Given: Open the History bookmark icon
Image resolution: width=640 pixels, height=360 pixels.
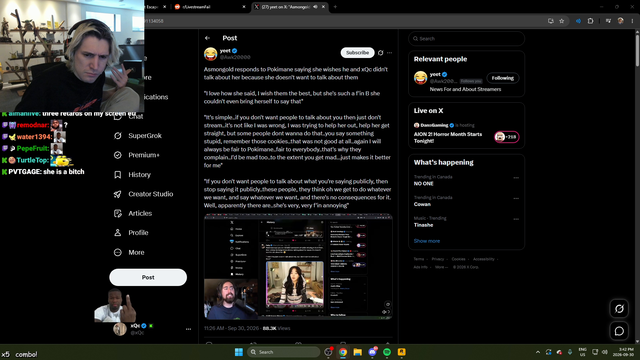Looking at the screenshot, I should pos(118,175).
